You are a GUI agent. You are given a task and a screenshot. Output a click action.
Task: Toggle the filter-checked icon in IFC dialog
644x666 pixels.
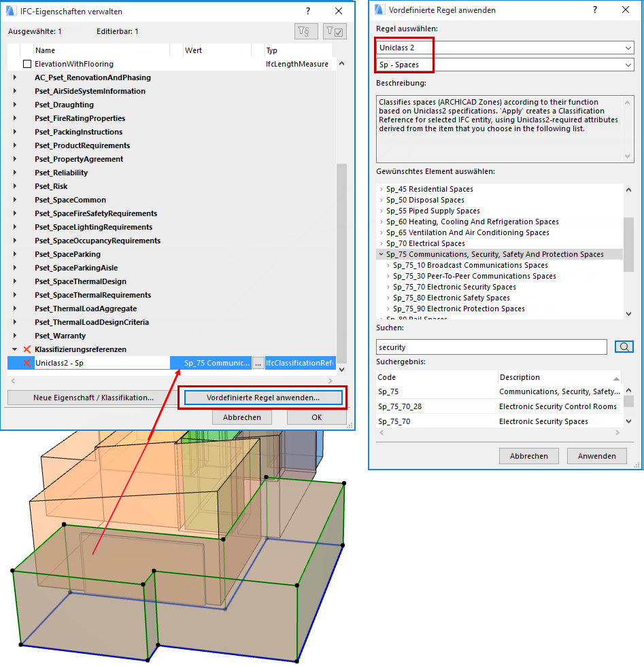tap(335, 31)
